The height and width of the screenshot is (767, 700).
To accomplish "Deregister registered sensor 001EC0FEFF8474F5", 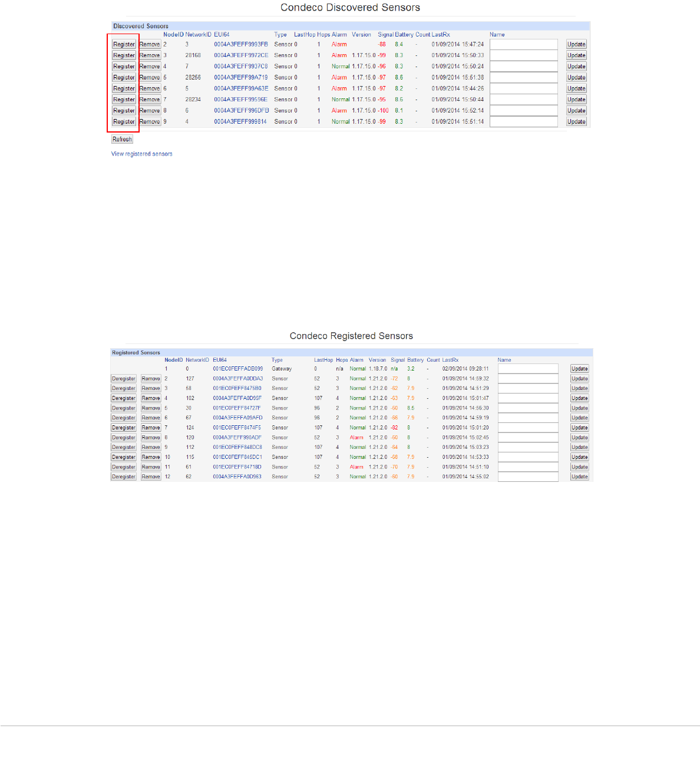I will point(124,428).
